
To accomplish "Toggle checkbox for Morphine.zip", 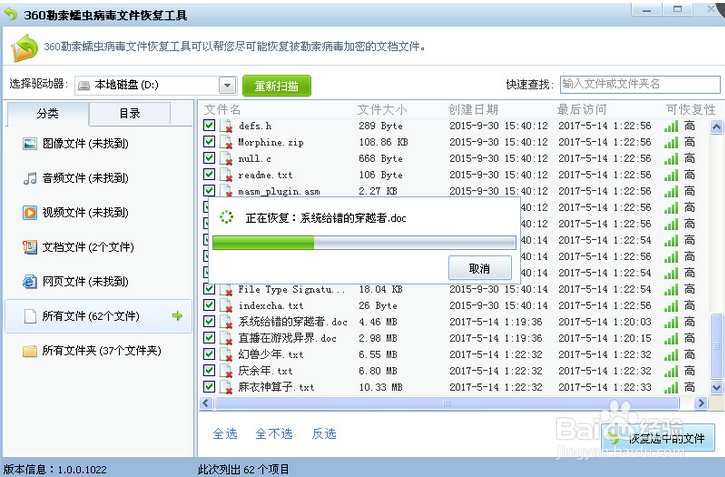I will (209, 141).
